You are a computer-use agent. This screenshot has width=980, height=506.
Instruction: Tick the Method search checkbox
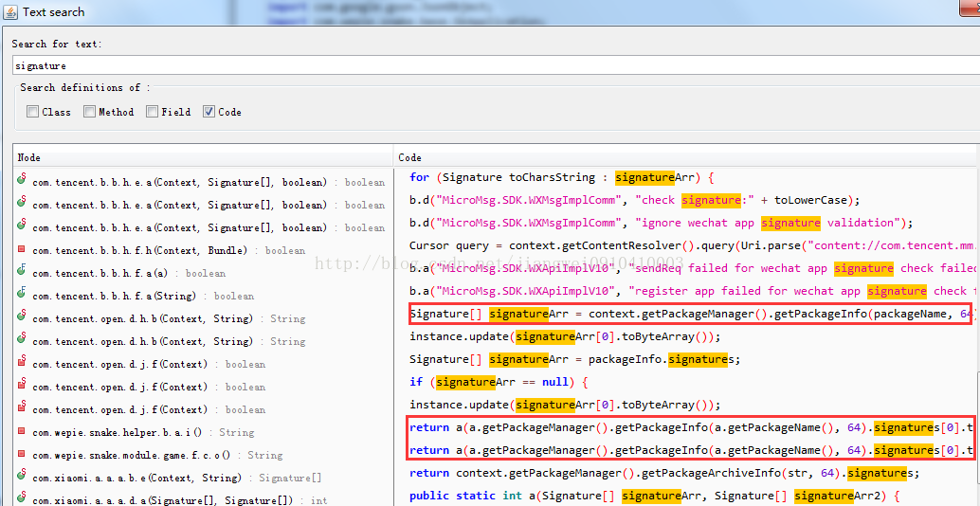89,112
